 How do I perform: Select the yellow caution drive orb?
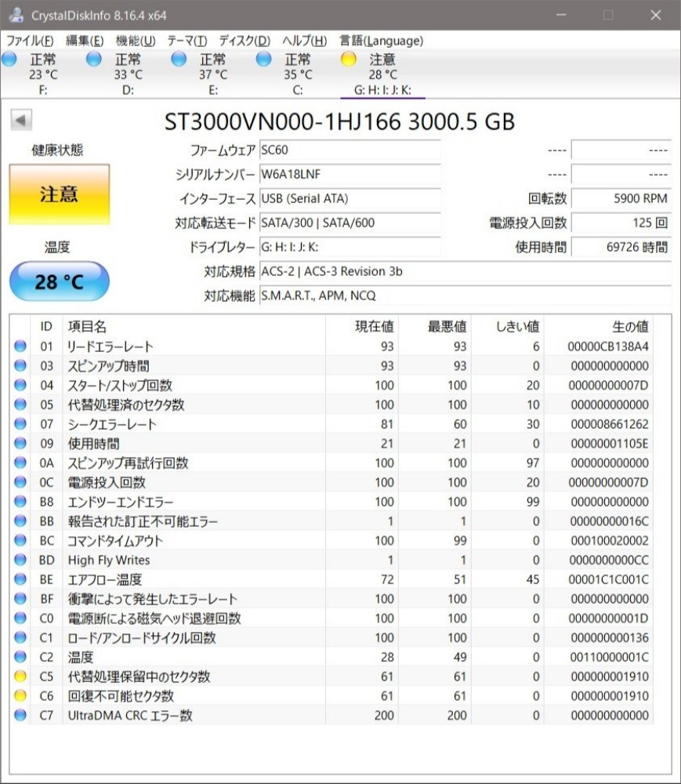click(348, 60)
